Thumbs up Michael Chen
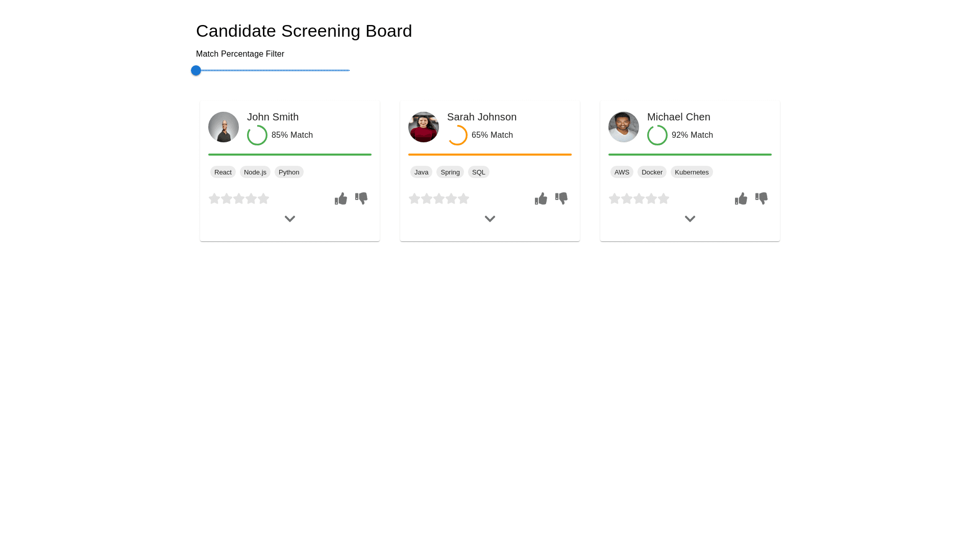980x551 pixels. coord(741,198)
